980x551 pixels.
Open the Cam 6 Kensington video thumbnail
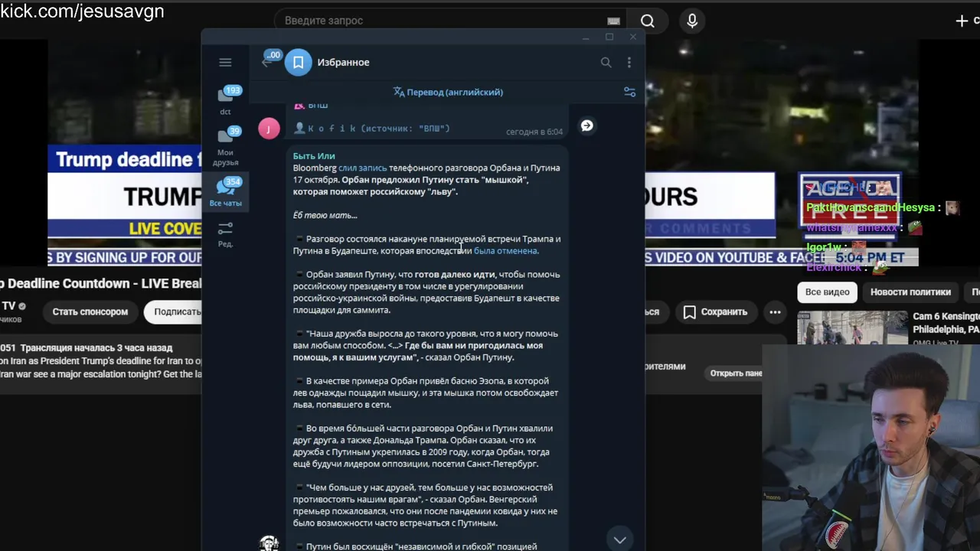click(x=852, y=328)
